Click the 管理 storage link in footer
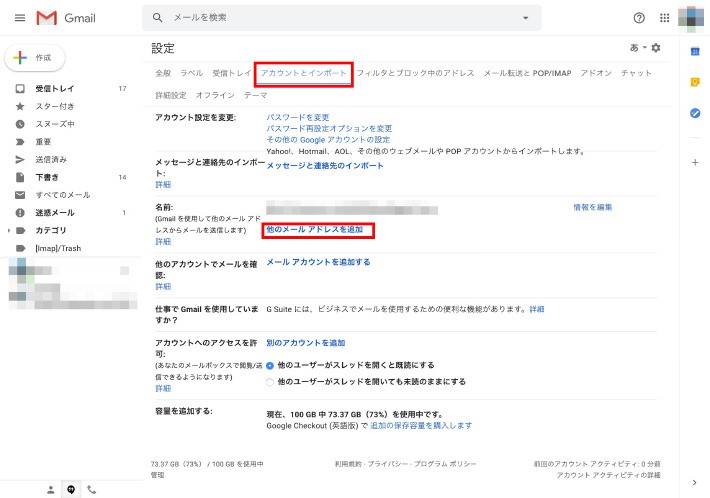710x498 pixels. click(158, 475)
